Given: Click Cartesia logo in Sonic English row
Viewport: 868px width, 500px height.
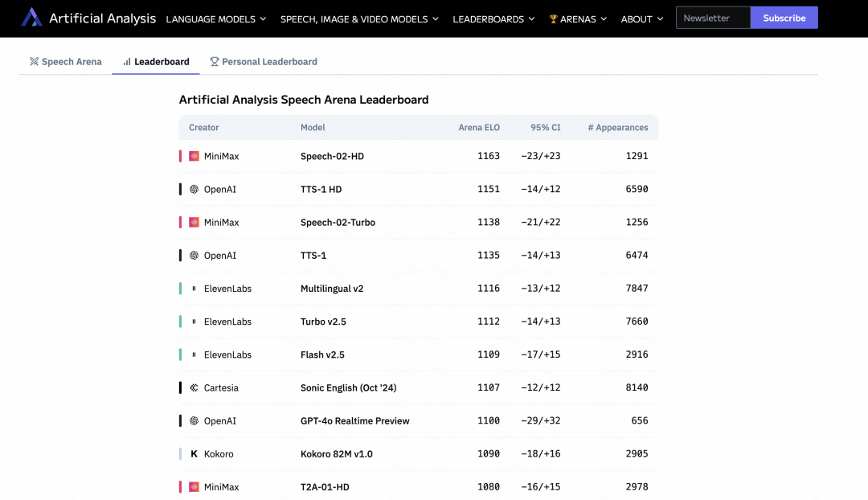Looking at the screenshot, I should 194,387.
